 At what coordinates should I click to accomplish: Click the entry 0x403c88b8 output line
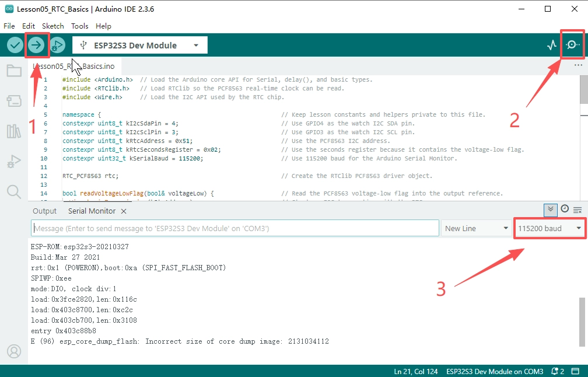64,331
